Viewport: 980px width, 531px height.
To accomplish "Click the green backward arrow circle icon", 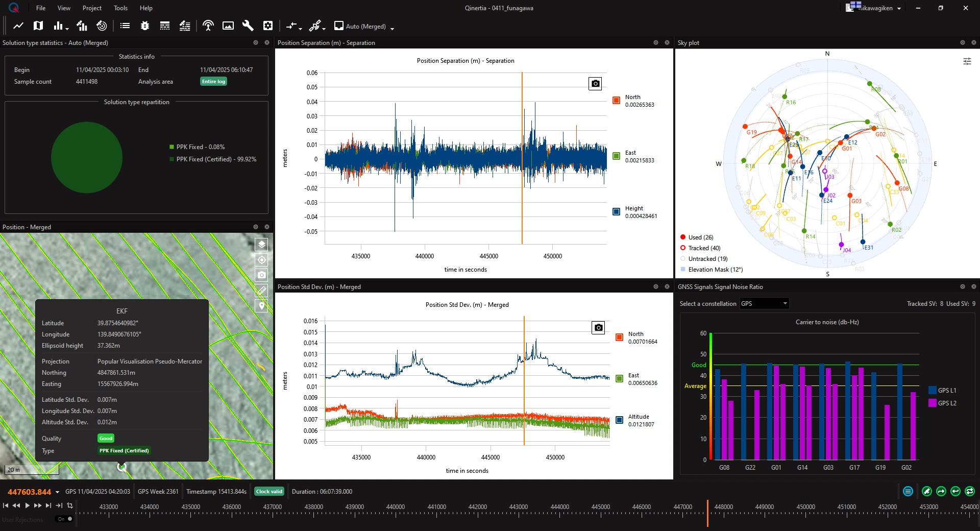I will coord(955,491).
